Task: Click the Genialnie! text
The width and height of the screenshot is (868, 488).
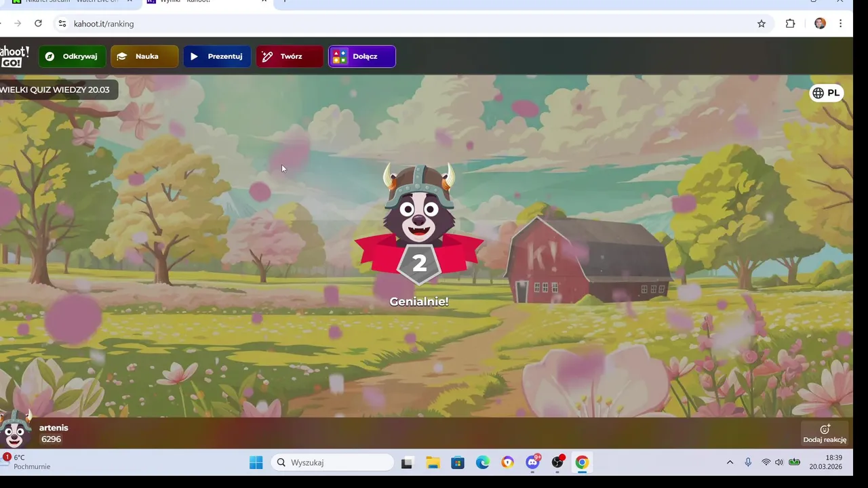Action: [419, 302]
